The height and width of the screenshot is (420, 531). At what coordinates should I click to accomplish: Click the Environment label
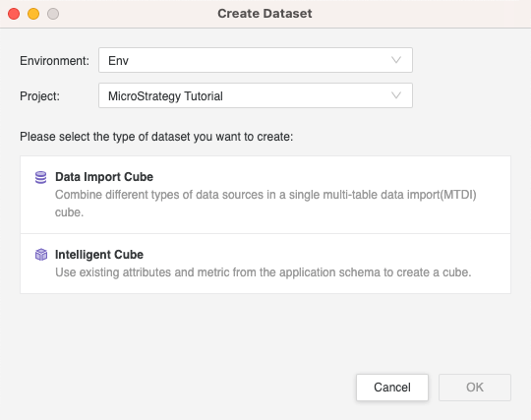coord(54,61)
